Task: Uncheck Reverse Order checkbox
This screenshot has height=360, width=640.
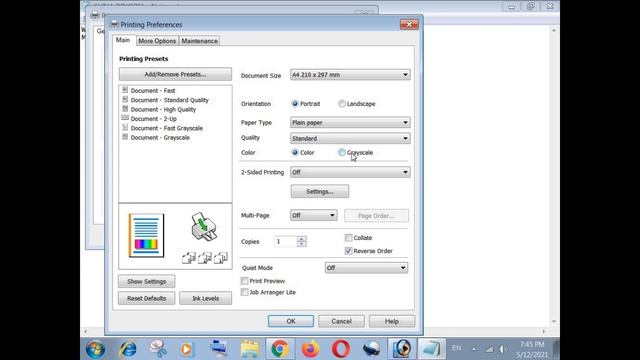Action: pos(348,251)
